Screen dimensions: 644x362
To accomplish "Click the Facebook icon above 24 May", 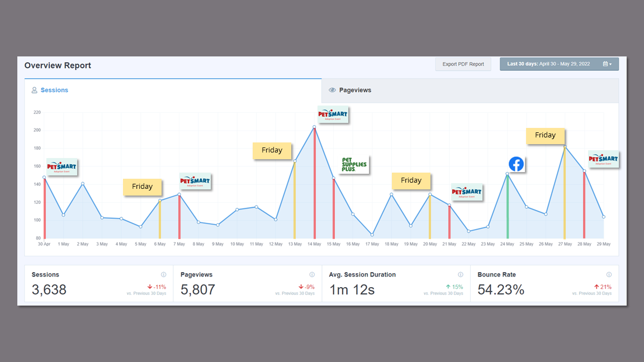I will coord(517,164).
